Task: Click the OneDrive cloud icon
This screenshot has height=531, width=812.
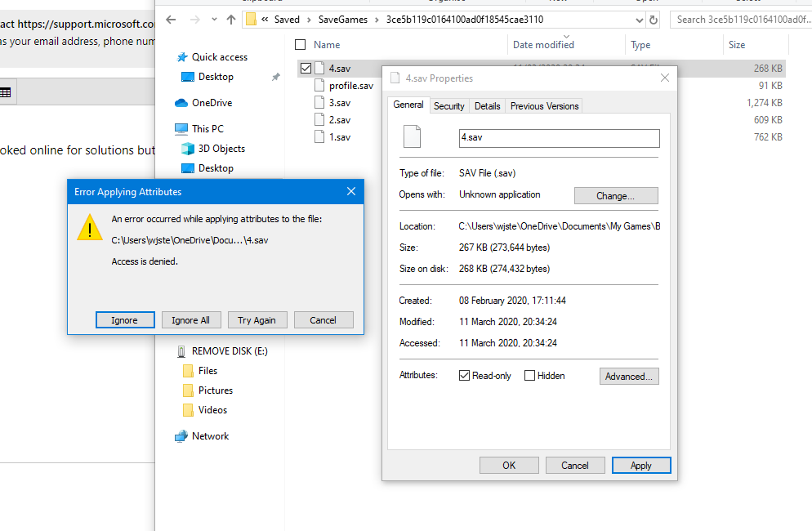Action: click(181, 103)
